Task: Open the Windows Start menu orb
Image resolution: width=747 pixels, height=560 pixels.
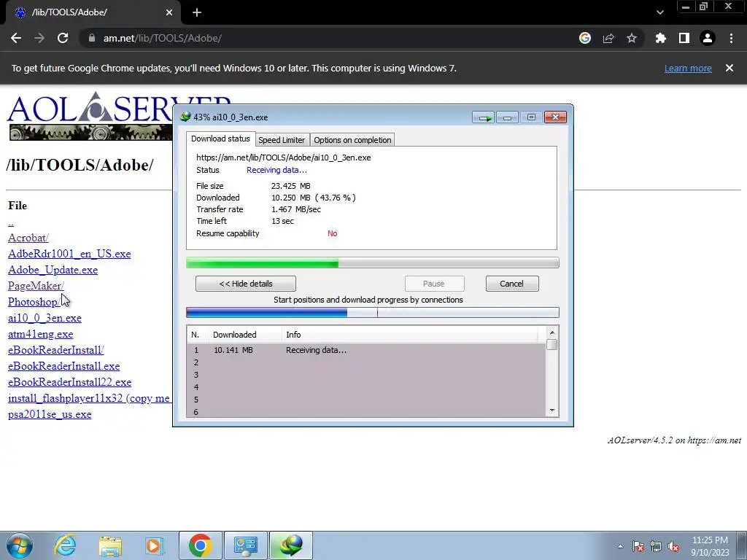Action: (19, 545)
